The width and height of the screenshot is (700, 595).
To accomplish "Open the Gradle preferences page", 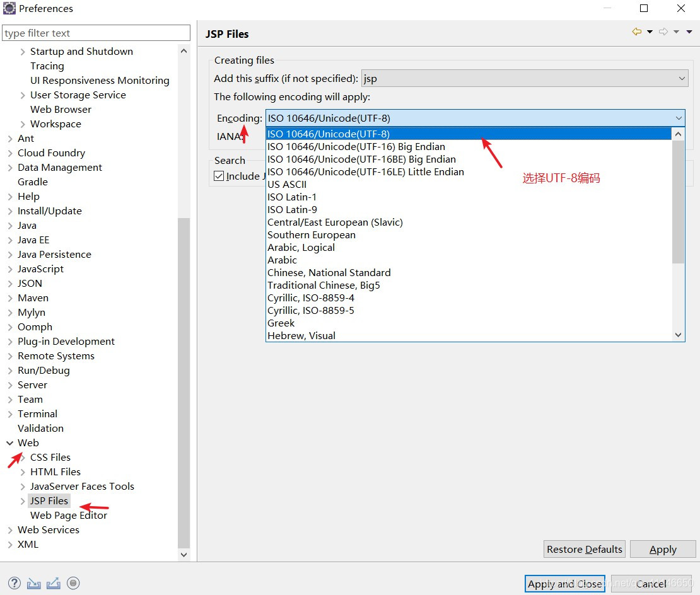I will tap(33, 182).
